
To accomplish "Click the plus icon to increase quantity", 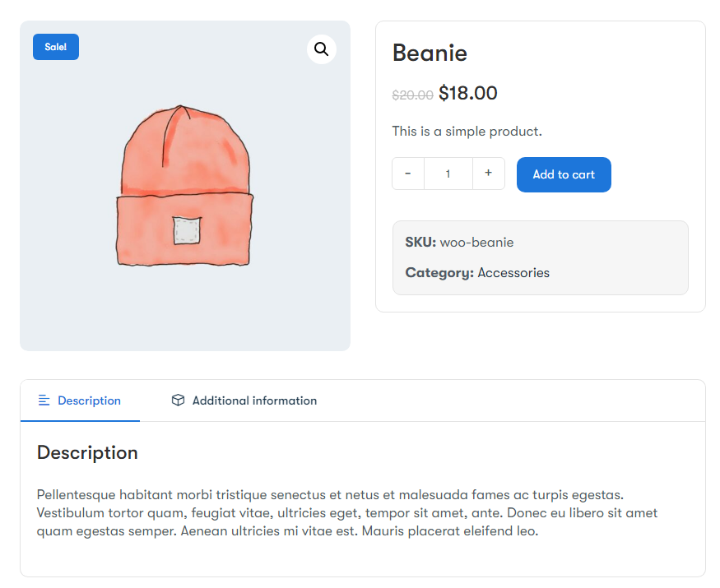I will 488,174.
